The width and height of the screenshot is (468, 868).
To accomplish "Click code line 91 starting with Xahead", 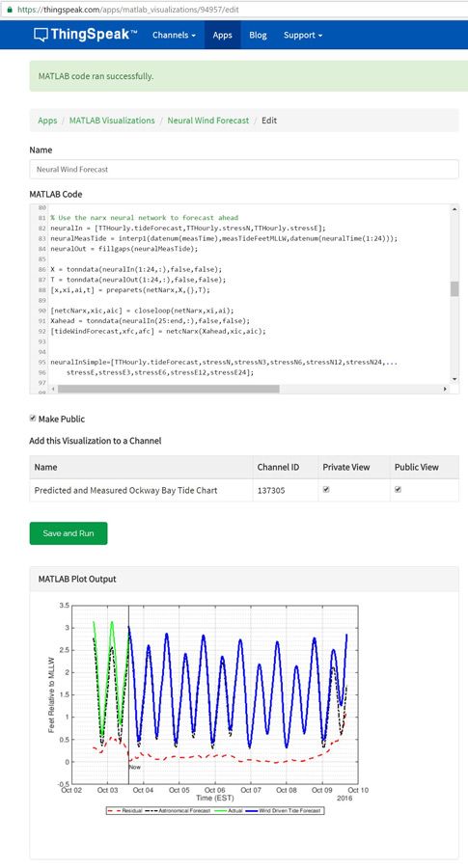I will point(151,320).
